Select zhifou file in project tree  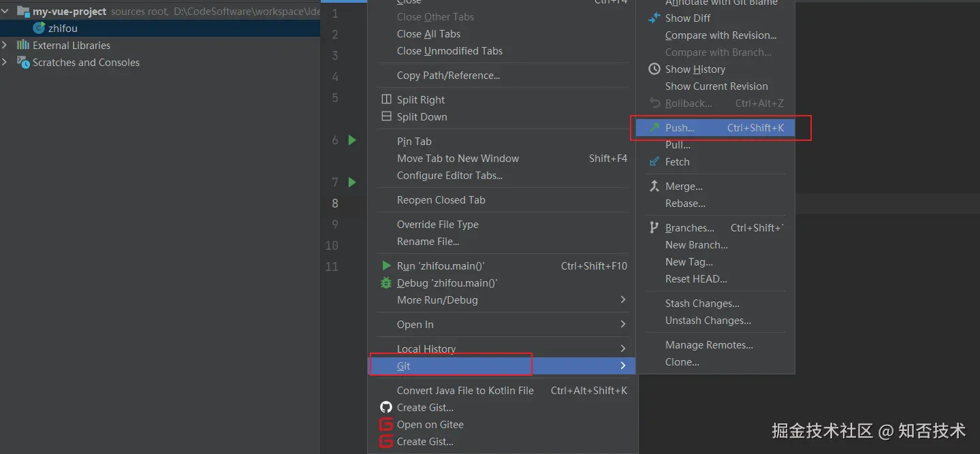pyautogui.click(x=63, y=29)
